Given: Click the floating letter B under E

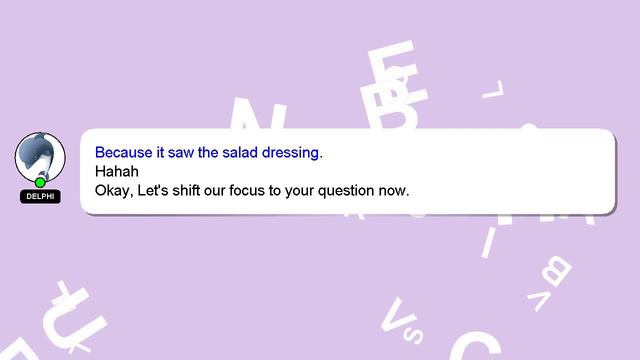Looking at the screenshot, I should click(390, 107).
